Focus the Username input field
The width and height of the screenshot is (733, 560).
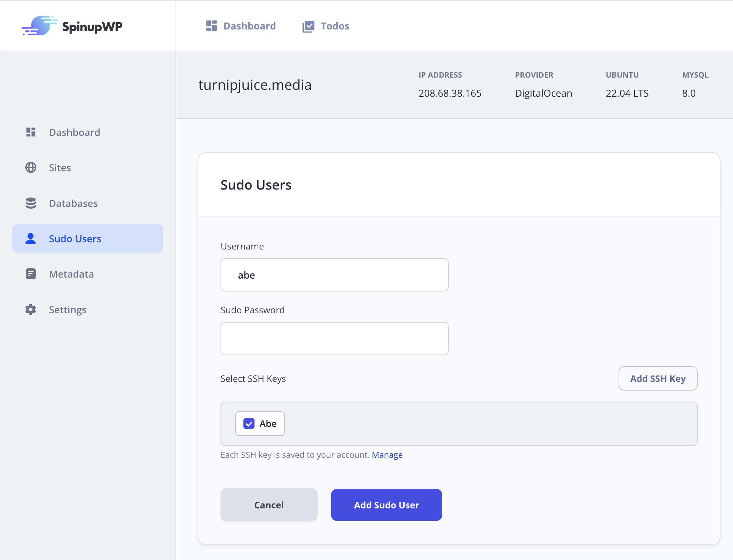(335, 275)
